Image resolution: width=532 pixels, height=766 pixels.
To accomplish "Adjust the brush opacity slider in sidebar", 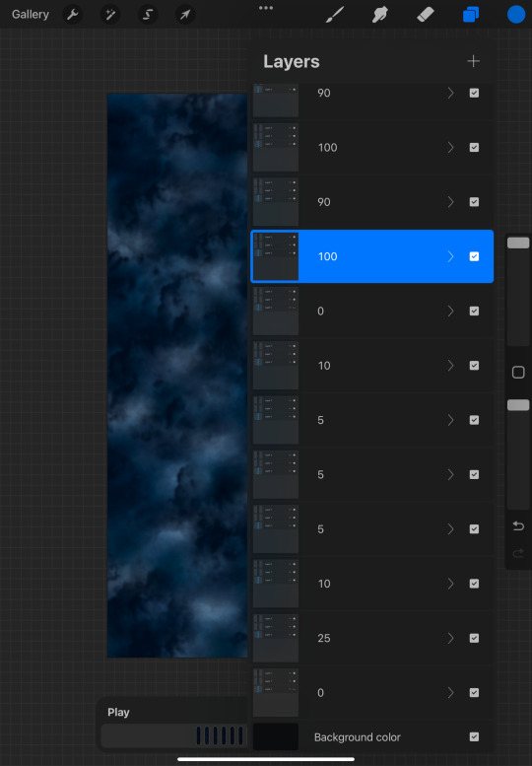I will coord(518,405).
